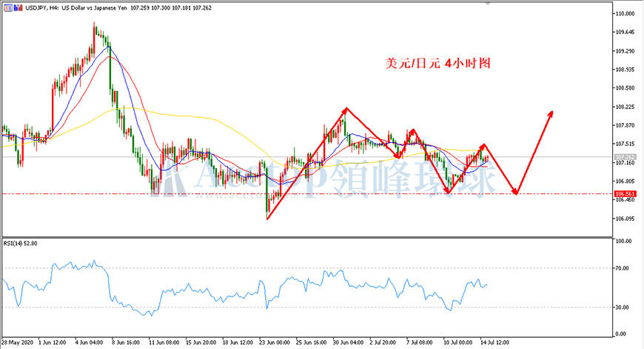Click the 110.000 price scale label
This screenshot has height=349, width=644.
click(x=625, y=13)
